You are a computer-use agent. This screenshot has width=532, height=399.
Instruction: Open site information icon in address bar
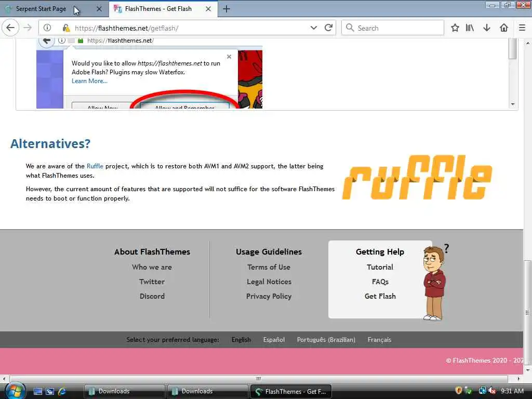[47, 28]
